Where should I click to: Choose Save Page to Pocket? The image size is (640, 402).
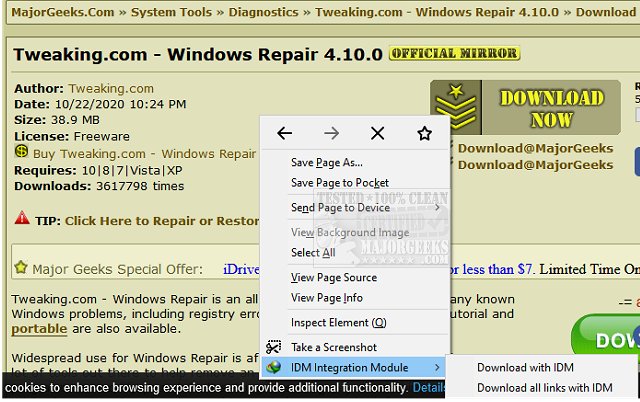339,183
